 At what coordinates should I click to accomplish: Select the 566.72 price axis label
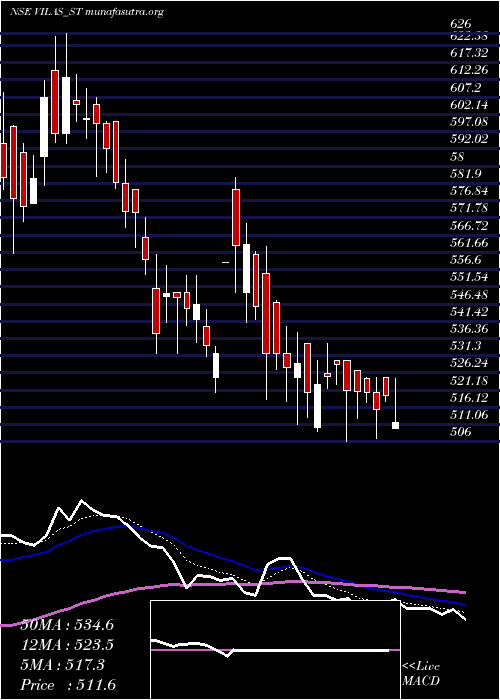(469, 225)
